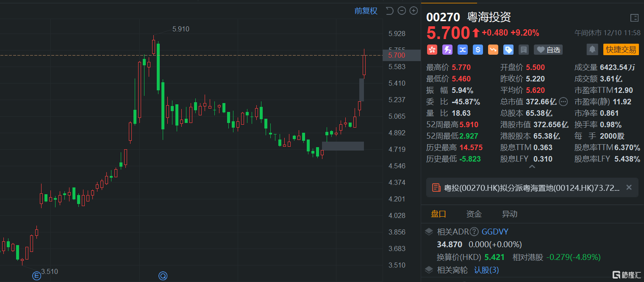The width and height of the screenshot is (644, 282).
Task: Click the large 5.700 last price
Action: [x=448, y=33]
